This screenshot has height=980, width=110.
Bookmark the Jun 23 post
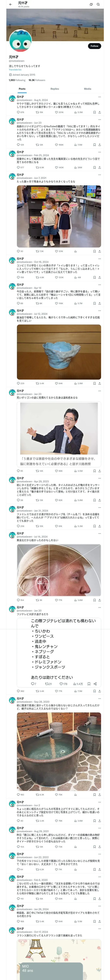click(x=95, y=145)
